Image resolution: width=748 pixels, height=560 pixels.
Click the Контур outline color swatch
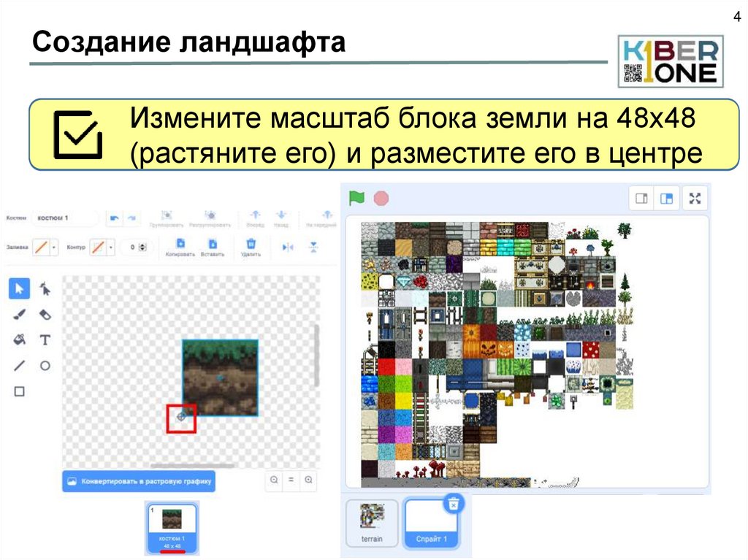click(x=99, y=247)
